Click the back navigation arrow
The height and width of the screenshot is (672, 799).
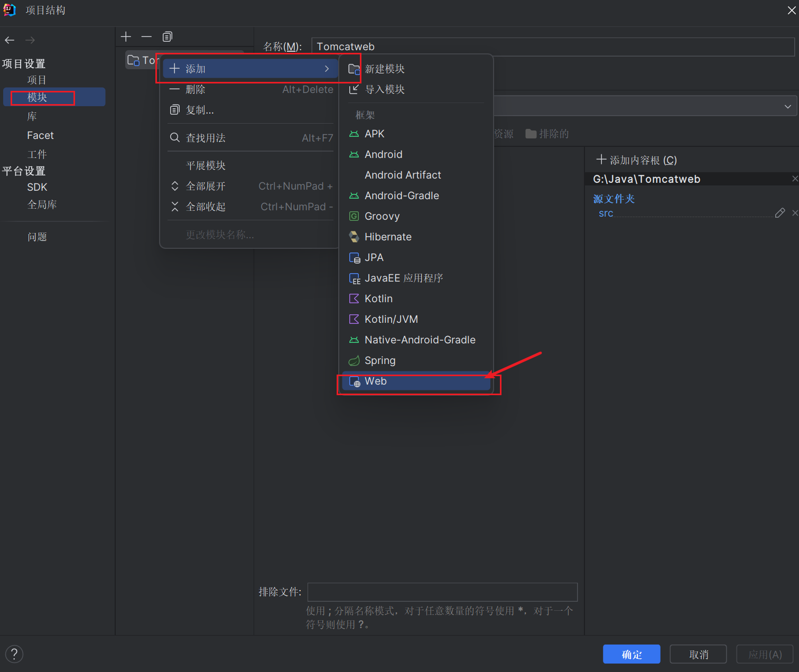click(10, 40)
